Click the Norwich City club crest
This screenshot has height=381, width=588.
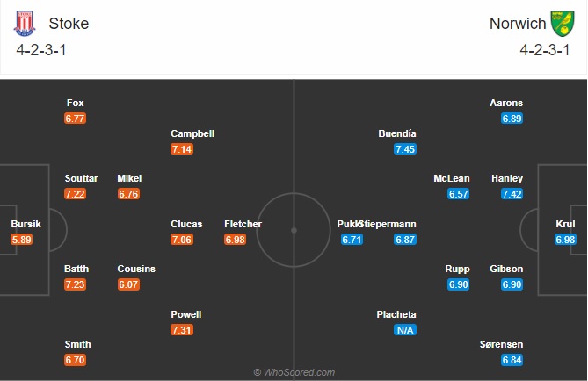(x=563, y=23)
